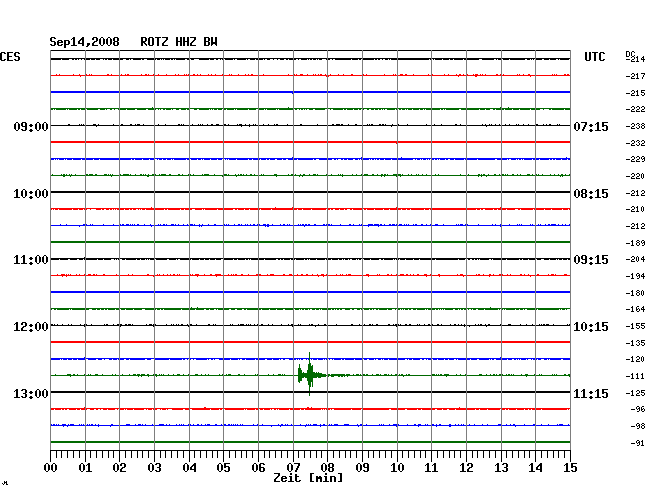Screen dimensions: 650x494
Task: Select the date label Sep14,2008
Action: tap(84, 42)
